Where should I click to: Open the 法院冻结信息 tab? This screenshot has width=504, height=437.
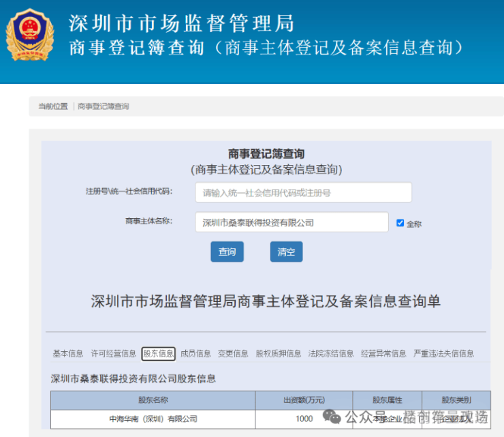(331, 354)
